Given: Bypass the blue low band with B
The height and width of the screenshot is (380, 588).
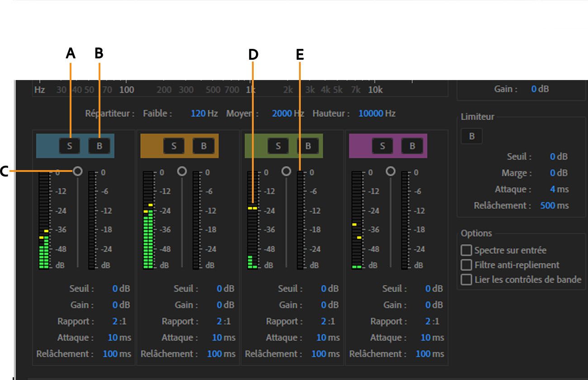Looking at the screenshot, I should point(100,146).
